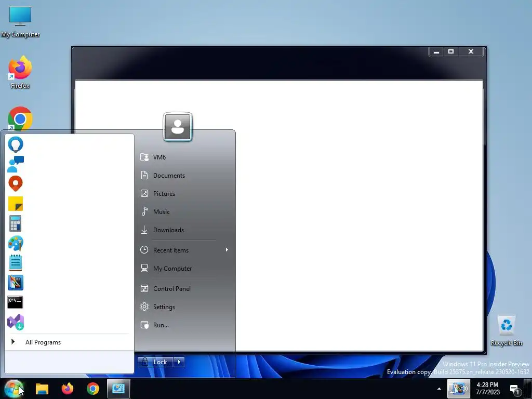
Task: Select the Chrome desktop shortcut
Action: point(20,119)
